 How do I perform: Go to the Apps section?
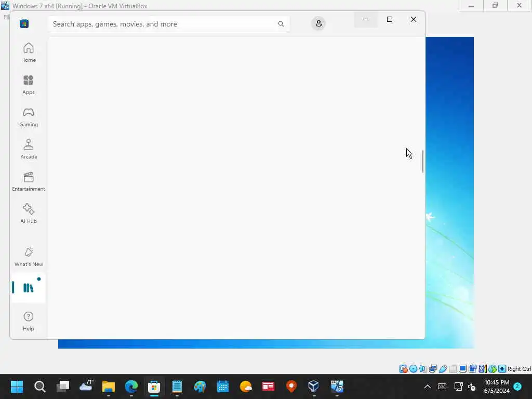[29, 85]
